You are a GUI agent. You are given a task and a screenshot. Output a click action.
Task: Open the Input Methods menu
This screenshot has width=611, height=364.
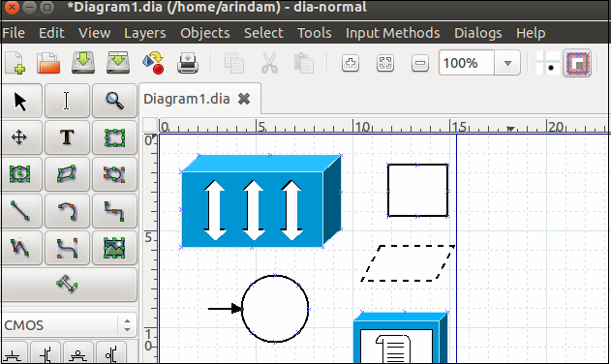(x=393, y=33)
